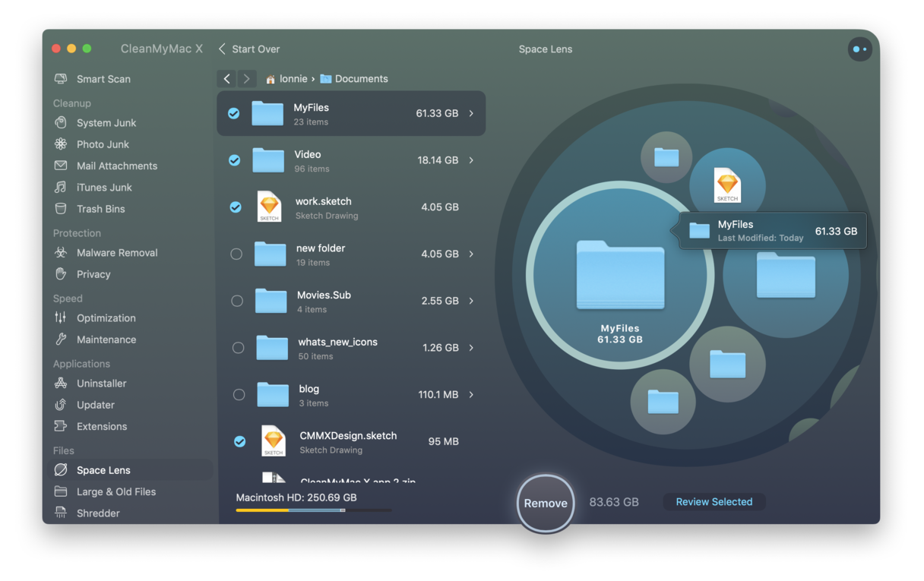
Task: Open the CleanMyMac Assistant in top right corner
Action: (x=859, y=49)
